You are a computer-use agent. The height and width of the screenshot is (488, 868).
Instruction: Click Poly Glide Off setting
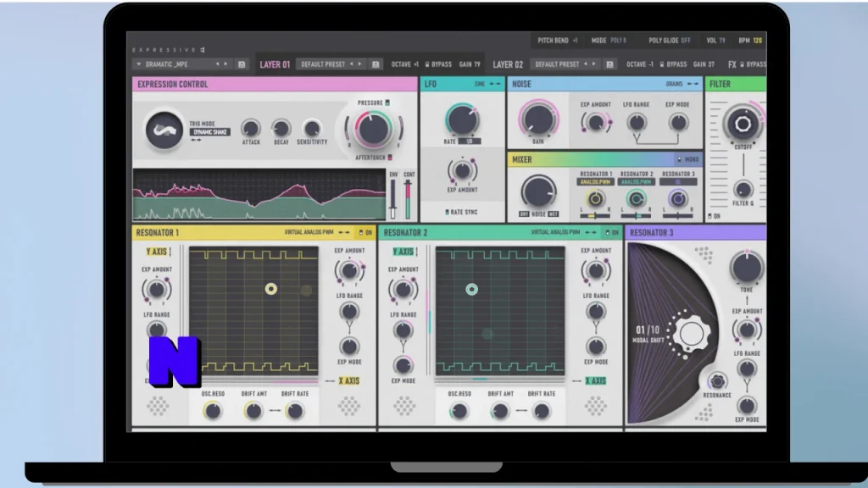coord(670,41)
